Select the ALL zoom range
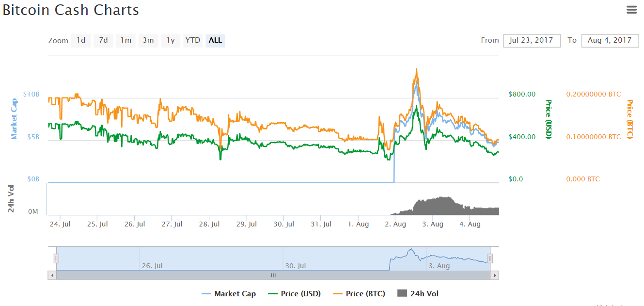Screen dimensions: 644x306 (x=215, y=40)
